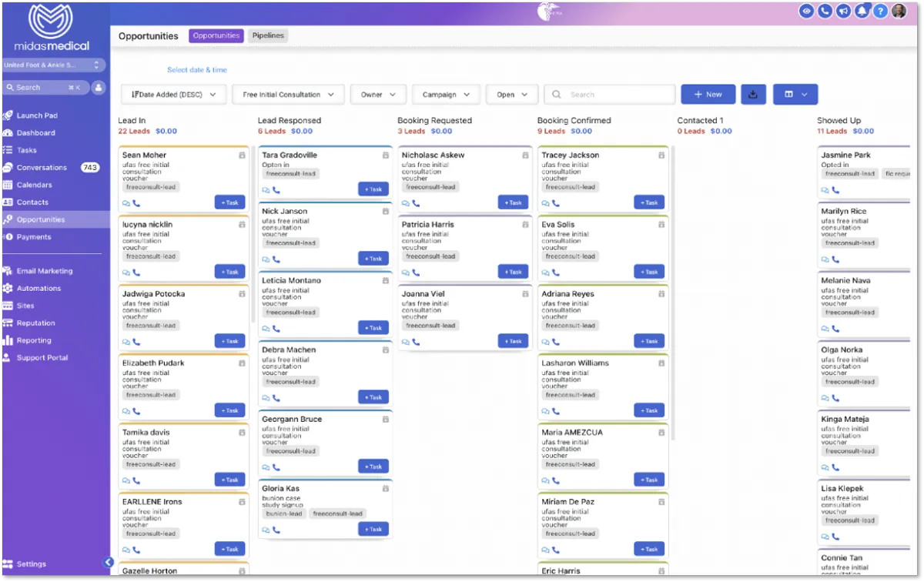Click the Lead In column scrollbar
Screen dimensions: 924x582
253,235
